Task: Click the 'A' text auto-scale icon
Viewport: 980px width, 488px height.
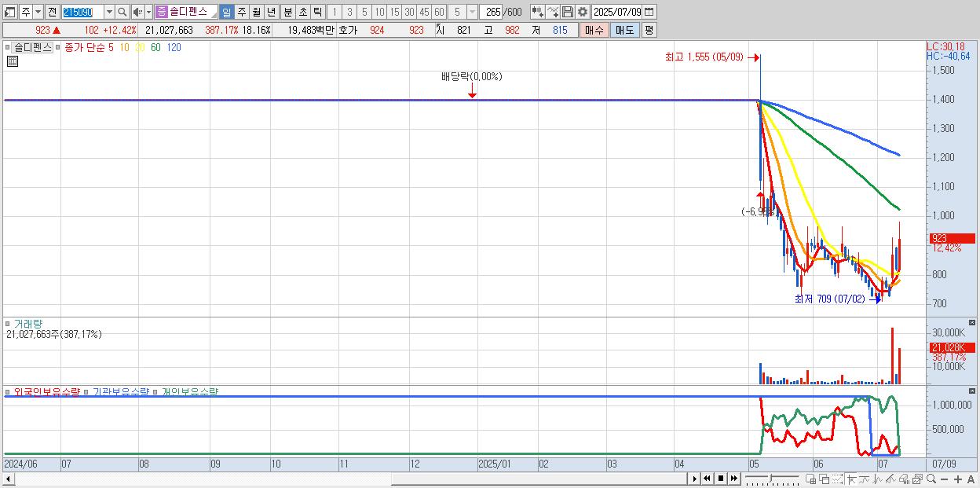Action: (x=971, y=479)
